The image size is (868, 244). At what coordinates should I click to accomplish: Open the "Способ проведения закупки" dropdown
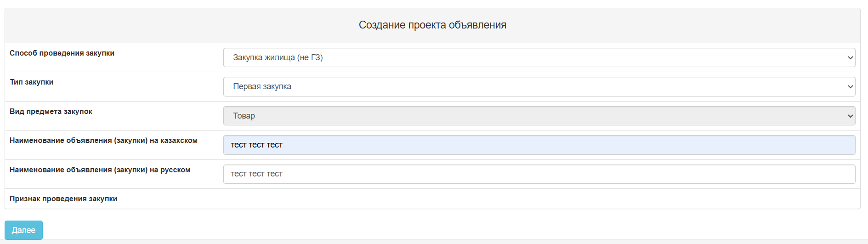click(x=539, y=57)
